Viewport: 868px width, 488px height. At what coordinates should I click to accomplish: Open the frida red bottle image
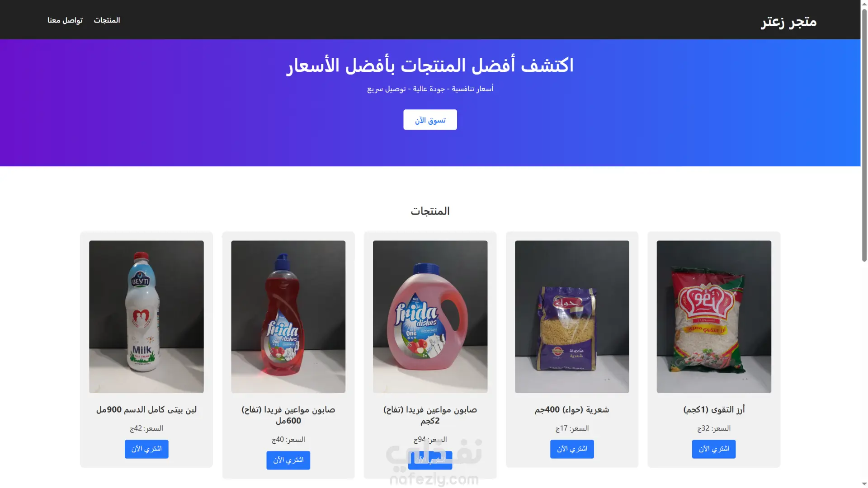coord(288,316)
